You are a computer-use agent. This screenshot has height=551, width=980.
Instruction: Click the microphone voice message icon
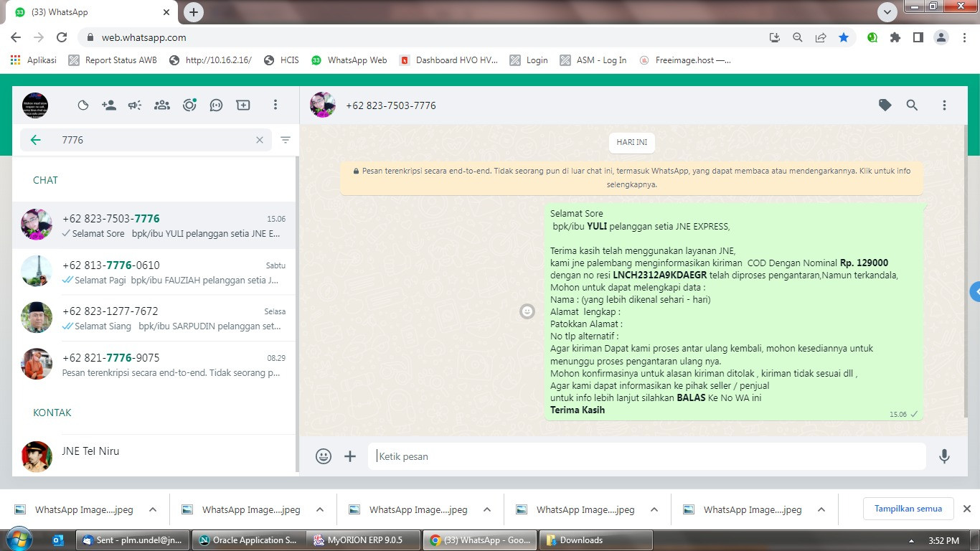pyautogui.click(x=945, y=456)
